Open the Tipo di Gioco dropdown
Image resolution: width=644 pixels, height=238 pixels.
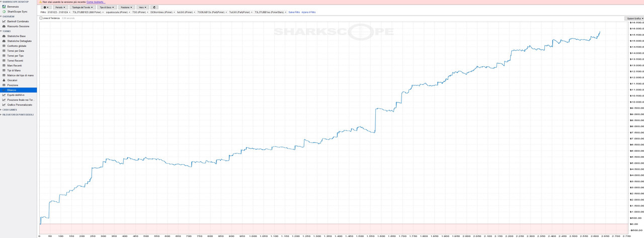pos(107,8)
